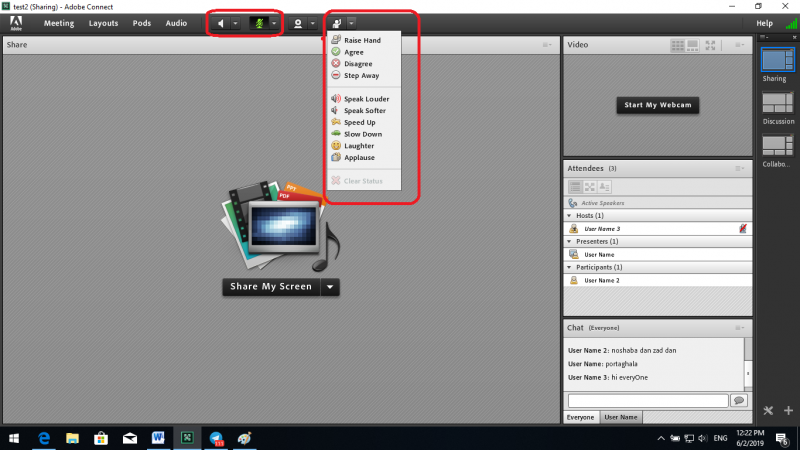
Task: Toggle the green microphone mute button
Action: 258,22
